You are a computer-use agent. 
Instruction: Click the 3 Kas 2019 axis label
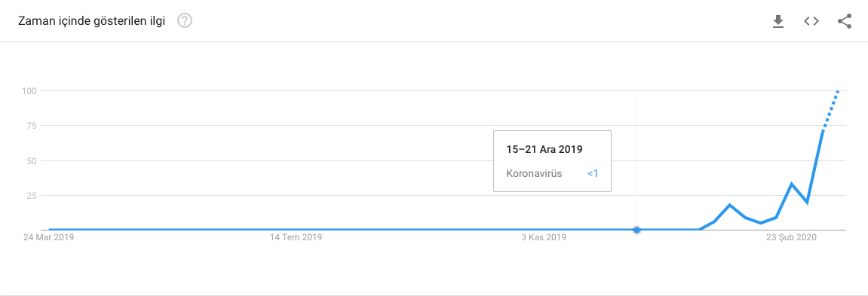click(x=544, y=238)
